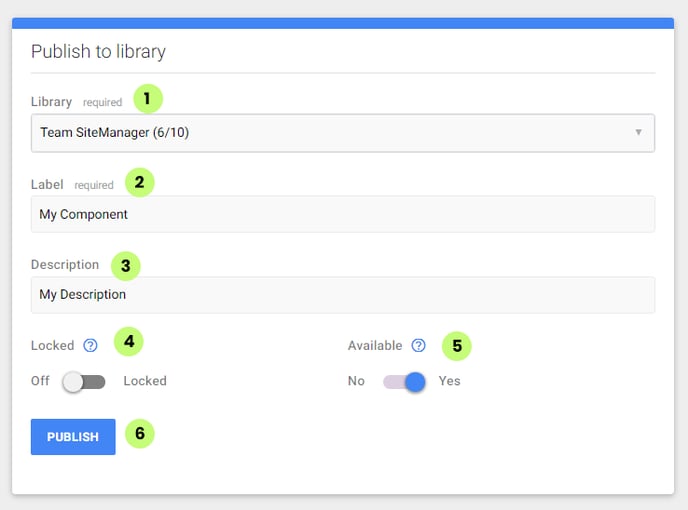Click the Publish to library heading
This screenshot has width=688, height=510.
click(x=99, y=51)
